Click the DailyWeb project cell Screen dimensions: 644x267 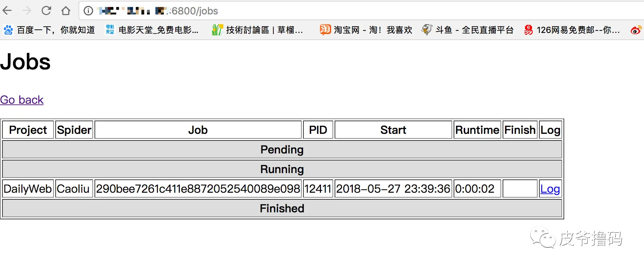click(28, 189)
